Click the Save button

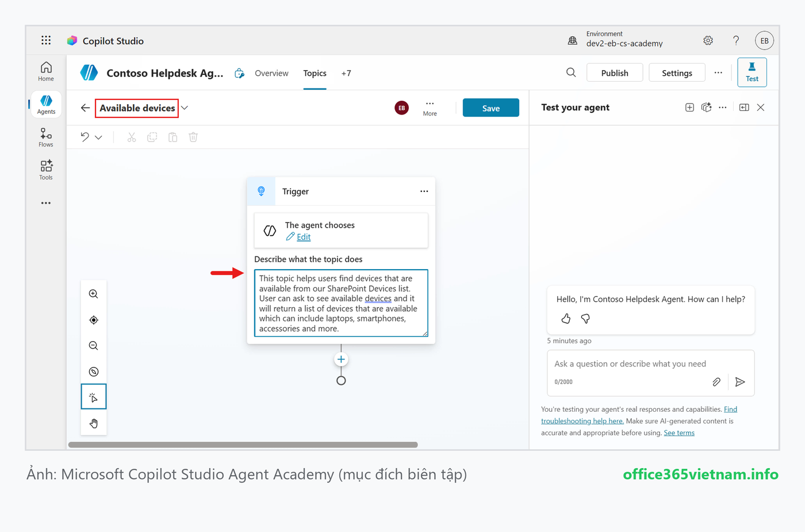(x=491, y=108)
